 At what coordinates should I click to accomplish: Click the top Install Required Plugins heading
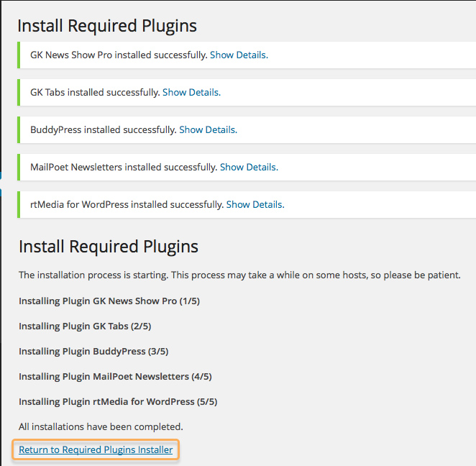pyautogui.click(x=107, y=26)
